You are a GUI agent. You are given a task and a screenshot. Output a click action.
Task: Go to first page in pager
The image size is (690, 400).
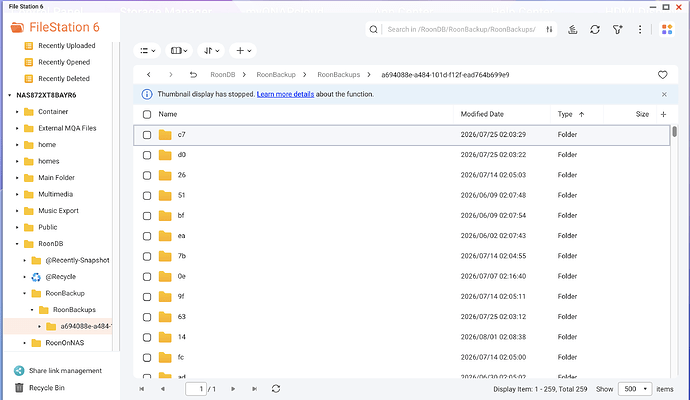pos(142,389)
